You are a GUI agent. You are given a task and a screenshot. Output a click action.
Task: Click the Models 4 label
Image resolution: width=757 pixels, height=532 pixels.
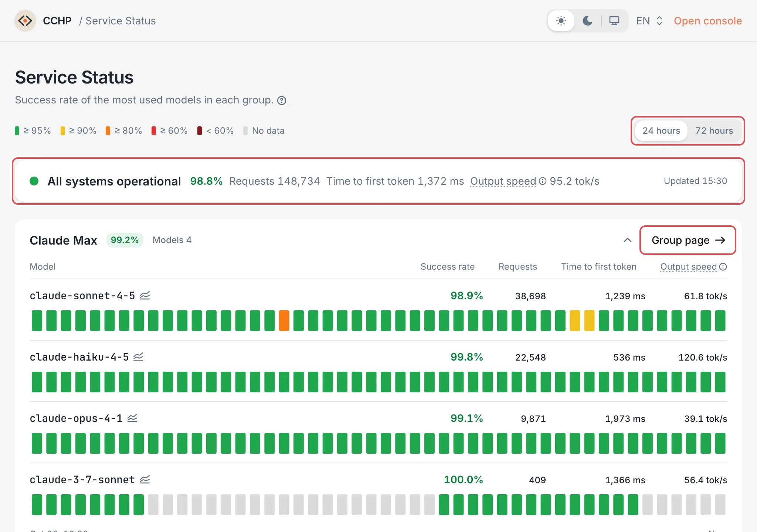click(172, 240)
